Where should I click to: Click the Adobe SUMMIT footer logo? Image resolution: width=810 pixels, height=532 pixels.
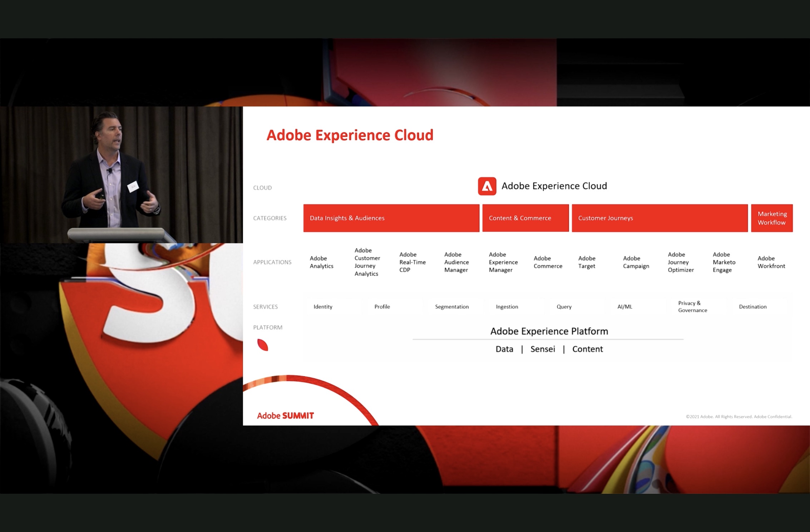pyautogui.click(x=285, y=416)
